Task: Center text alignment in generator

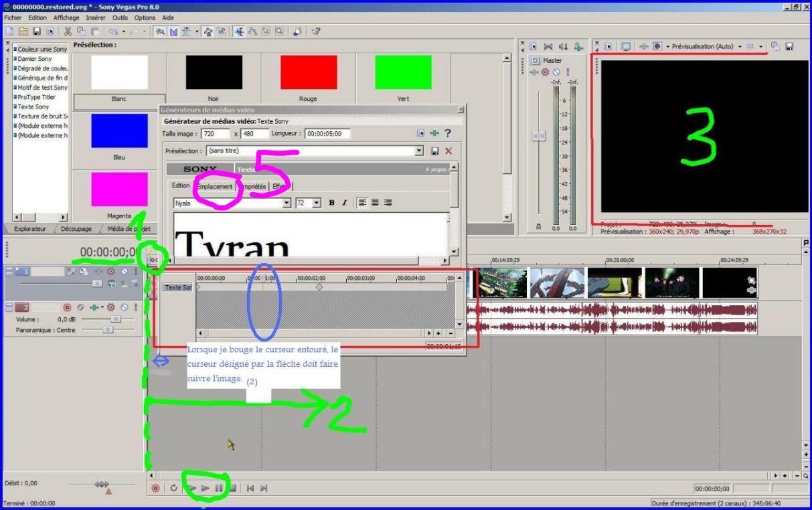Action: point(375,203)
